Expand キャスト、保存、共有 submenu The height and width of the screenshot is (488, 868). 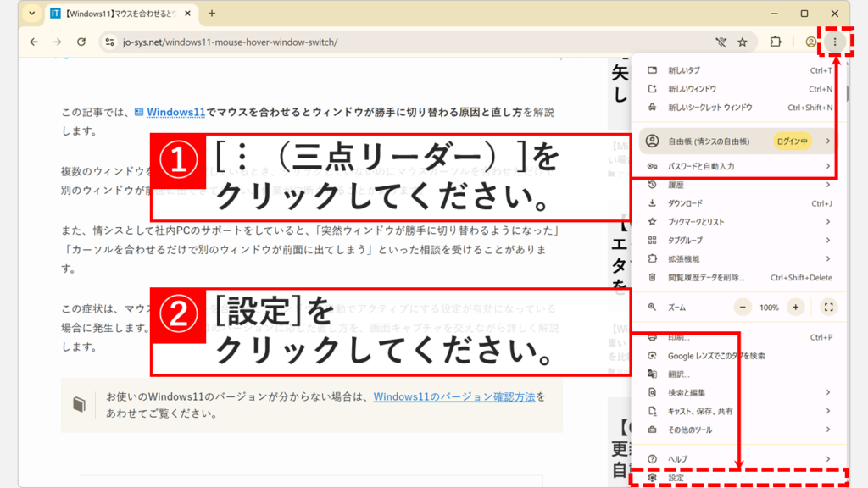(x=740, y=411)
